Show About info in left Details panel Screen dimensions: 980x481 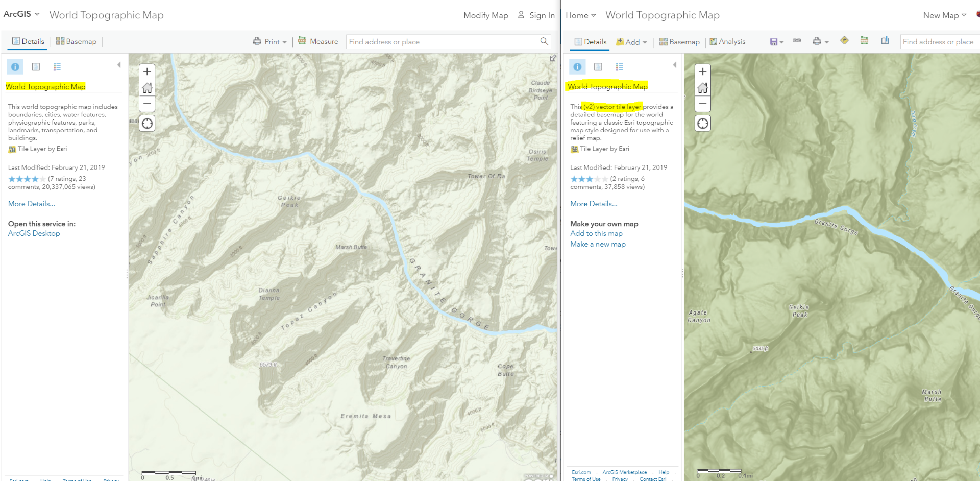pyautogui.click(x=15, y=67)
